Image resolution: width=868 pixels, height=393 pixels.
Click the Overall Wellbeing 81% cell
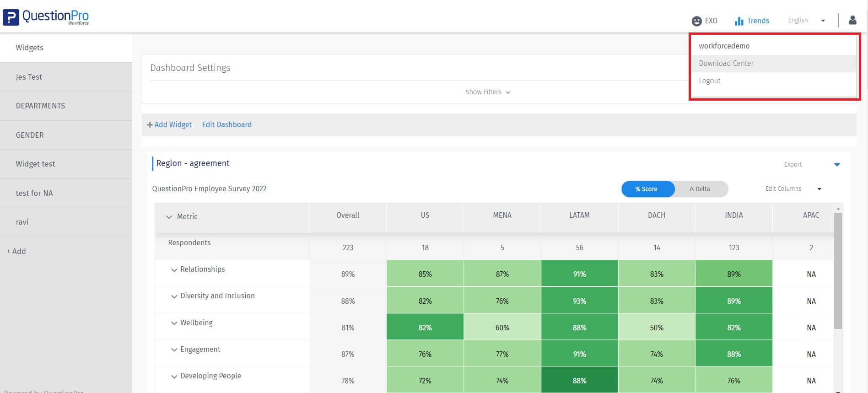pos(348,327)
